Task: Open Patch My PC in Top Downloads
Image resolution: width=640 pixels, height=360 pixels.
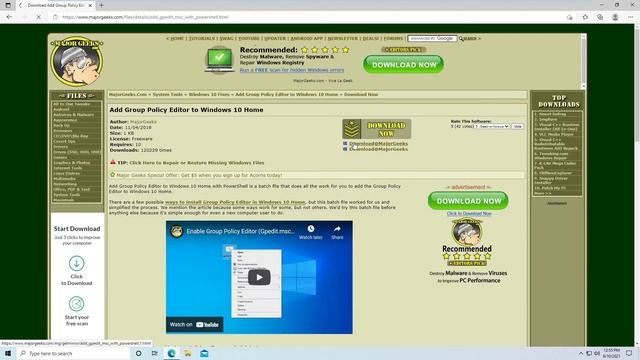Action: coord(551,188)
